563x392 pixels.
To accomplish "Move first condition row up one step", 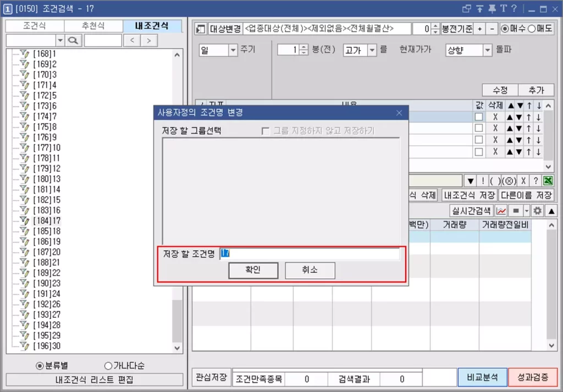I will tap(529, 117).
